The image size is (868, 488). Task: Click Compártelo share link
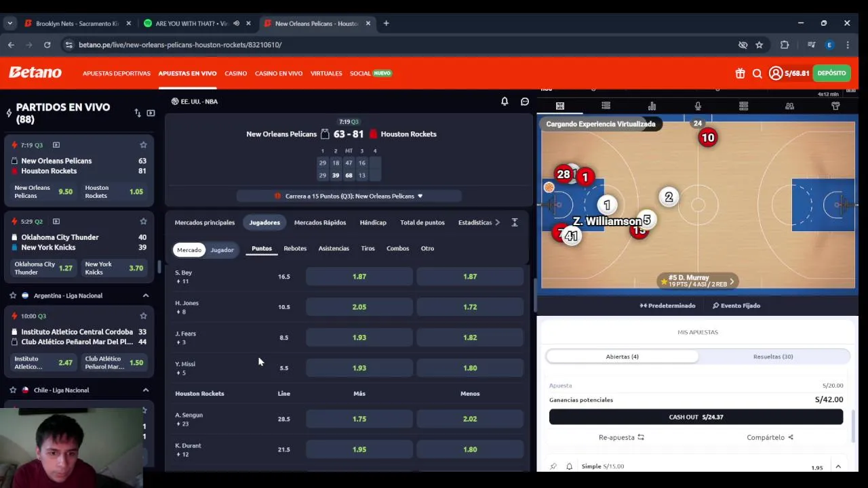point(770,437)
